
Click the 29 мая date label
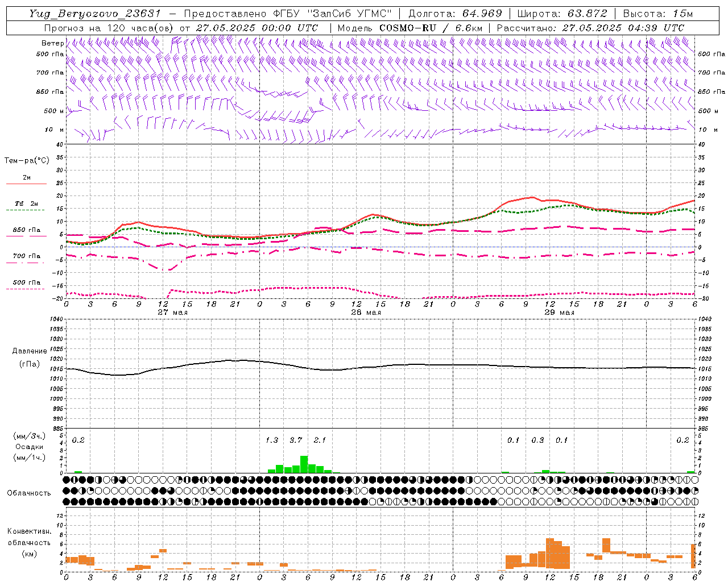point(559,313)
